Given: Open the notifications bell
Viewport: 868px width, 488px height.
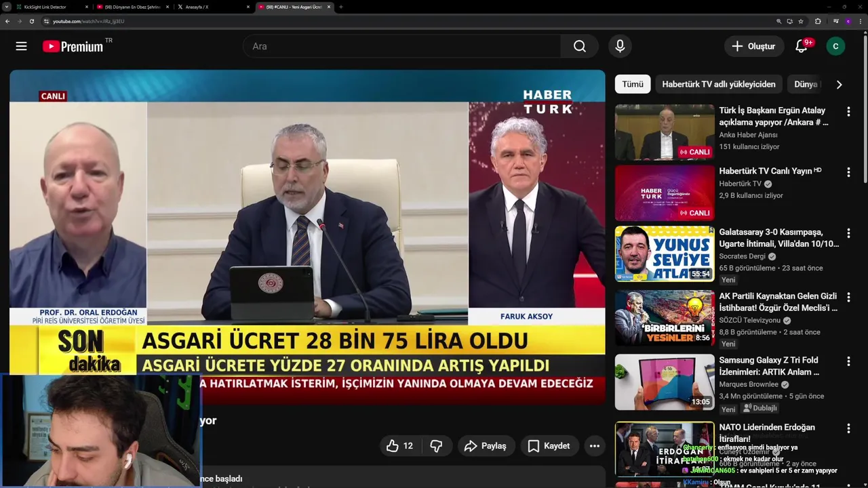Looking at the screenshot, I should click(x=802, y=46).
